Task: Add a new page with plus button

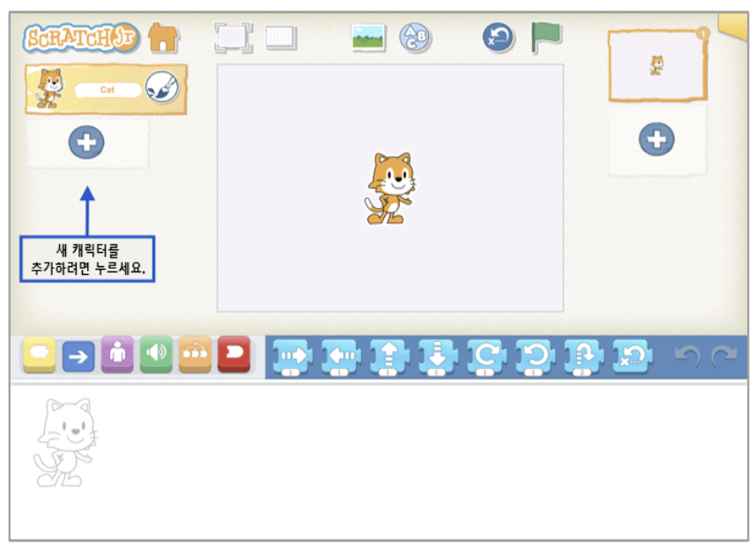Action: (x=656, y=139)
